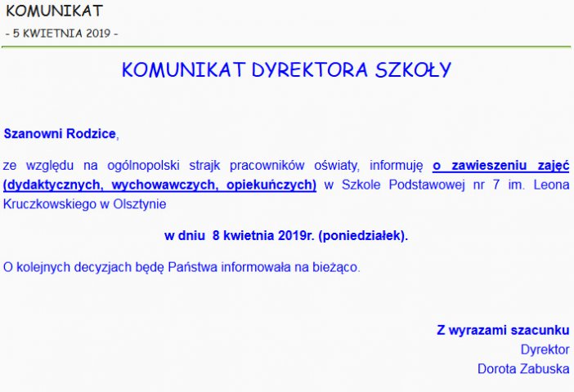This screenshot has height=392, width=574.
Task: Click 'Kruczkowskiego w Olsztynie' text
Action: point(84,204)
